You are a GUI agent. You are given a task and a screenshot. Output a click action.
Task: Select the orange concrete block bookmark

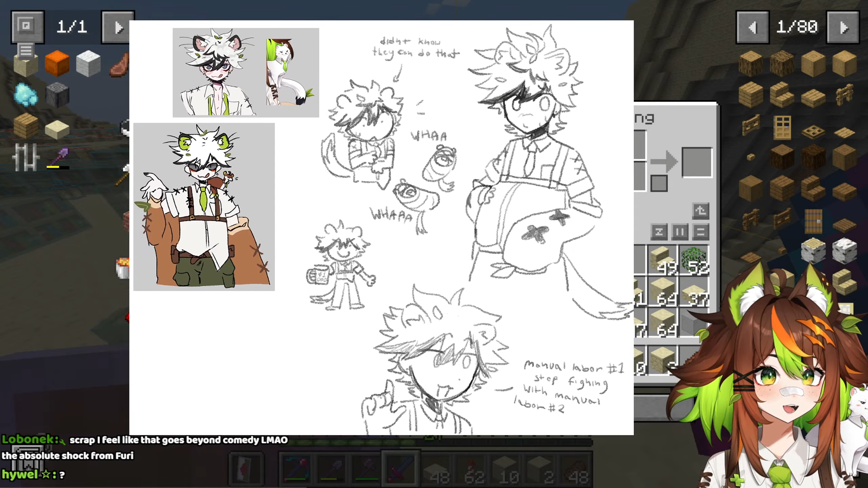point(57,63)
